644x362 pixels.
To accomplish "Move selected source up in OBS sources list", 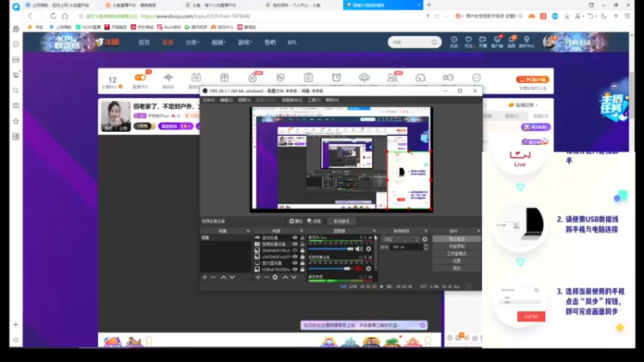I will click(x=286, y=278).
